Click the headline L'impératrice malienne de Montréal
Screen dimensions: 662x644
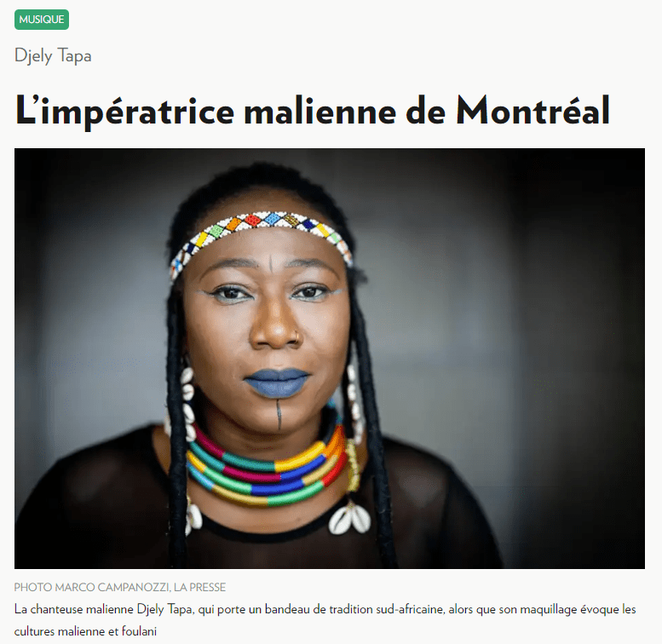pyautogui.click(x=312, y=111)
